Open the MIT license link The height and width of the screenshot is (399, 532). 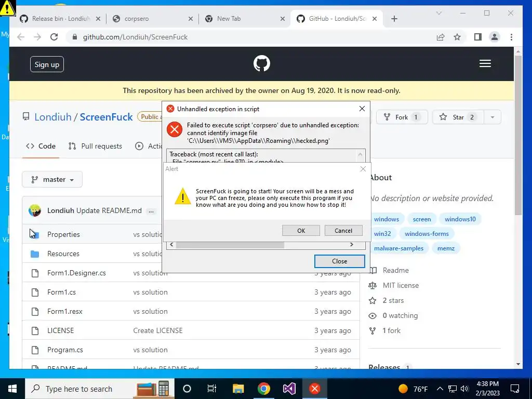[401, 285]
